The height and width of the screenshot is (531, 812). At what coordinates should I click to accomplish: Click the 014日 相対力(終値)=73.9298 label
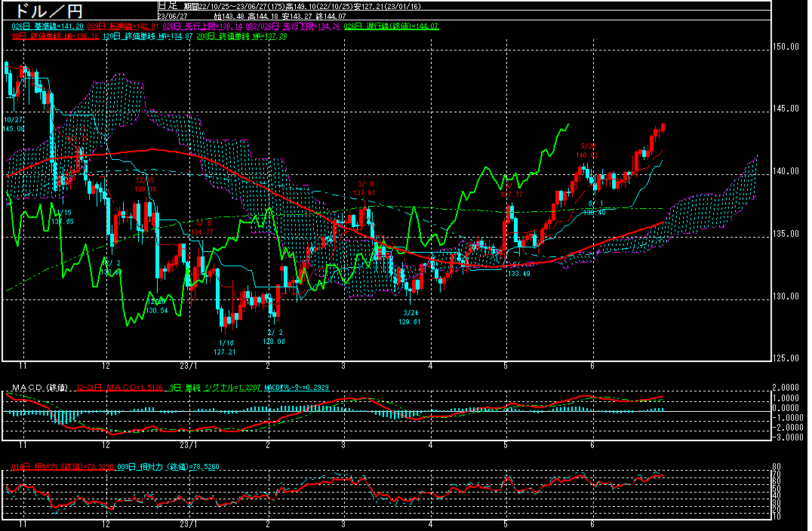click(x=63, y=467)
